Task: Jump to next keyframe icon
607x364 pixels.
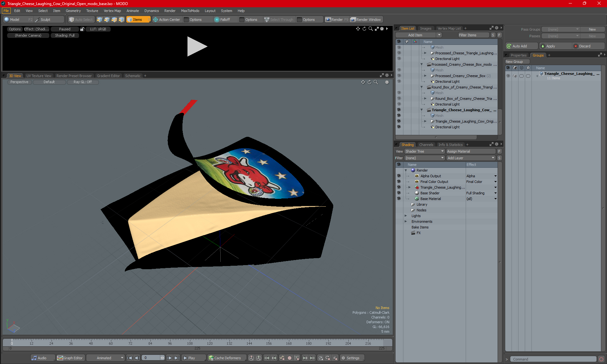Action: [x=305, y=358]
